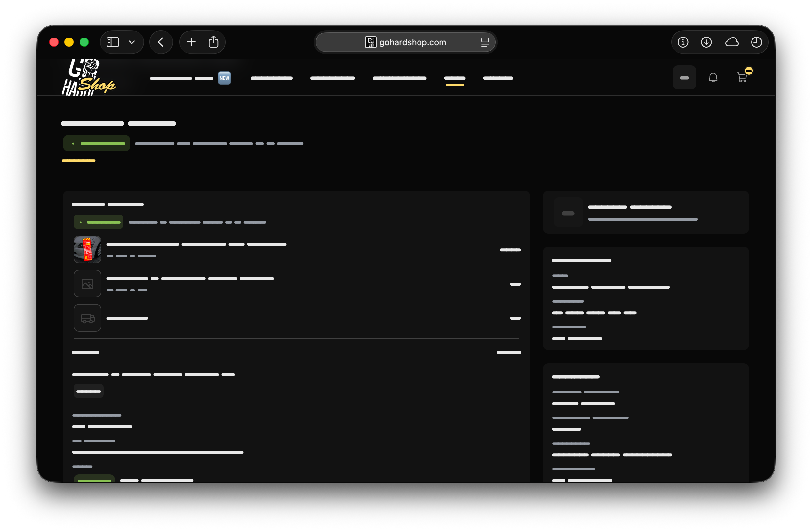Open the notifications bell icon
The image size is (812, 531).
pos(713,78)
